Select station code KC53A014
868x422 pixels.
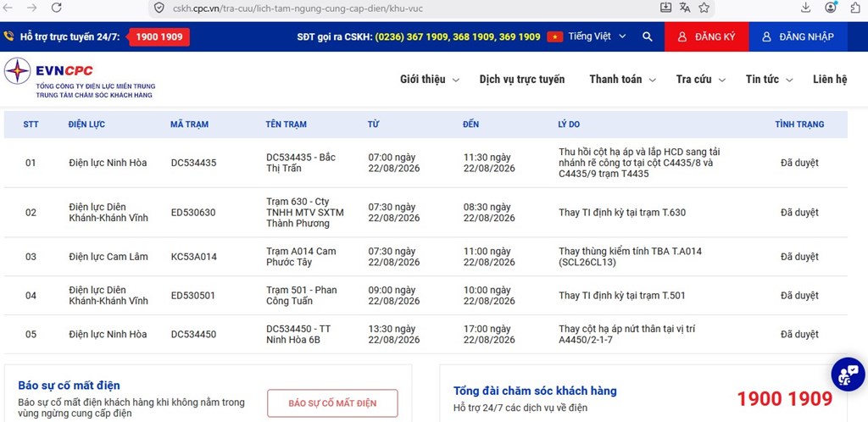(x=194, y=257)
